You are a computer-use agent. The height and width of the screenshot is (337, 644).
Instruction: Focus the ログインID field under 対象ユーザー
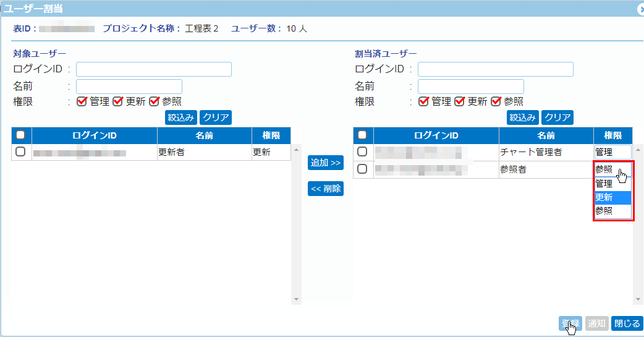(153, 69)
